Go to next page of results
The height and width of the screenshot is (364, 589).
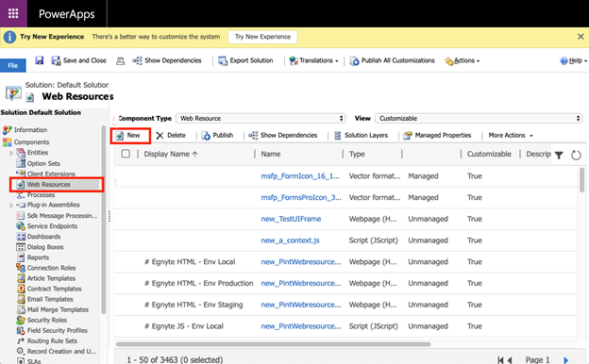(565, 360)
